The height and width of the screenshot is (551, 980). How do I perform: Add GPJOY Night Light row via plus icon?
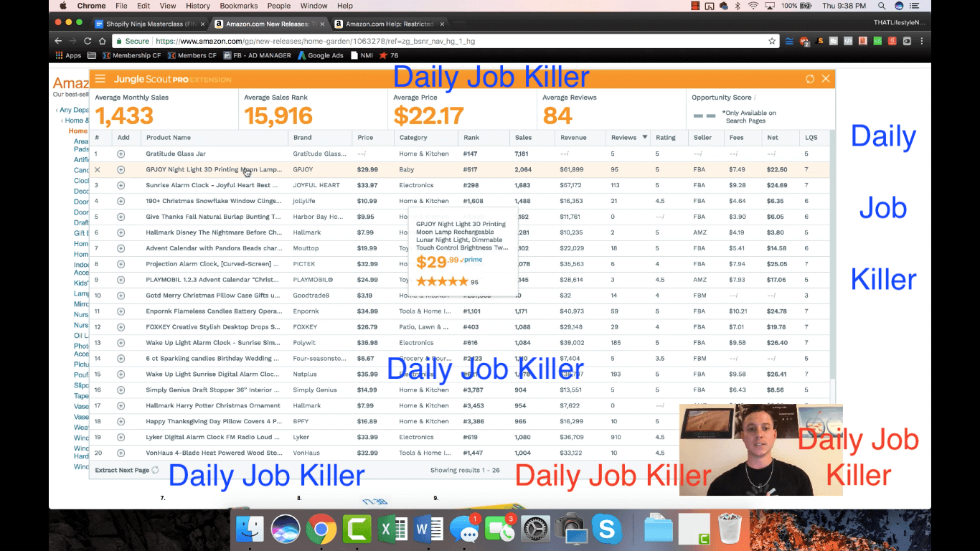121,170
